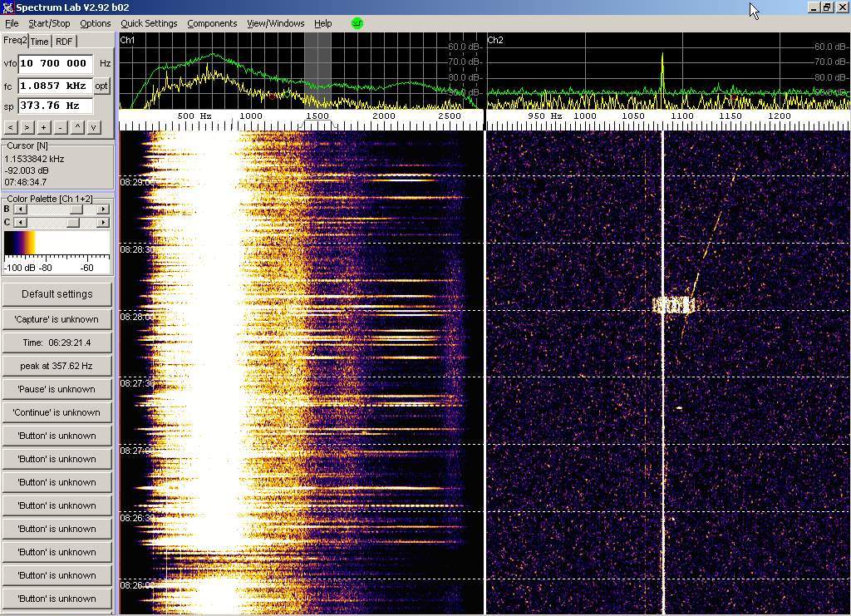Click the vfo frequency input field

[x=55, y=63]
